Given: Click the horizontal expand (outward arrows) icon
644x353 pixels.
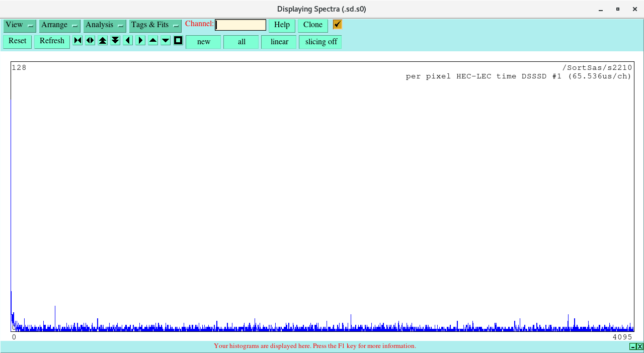Looking at the screenshot, I should 90,40.
